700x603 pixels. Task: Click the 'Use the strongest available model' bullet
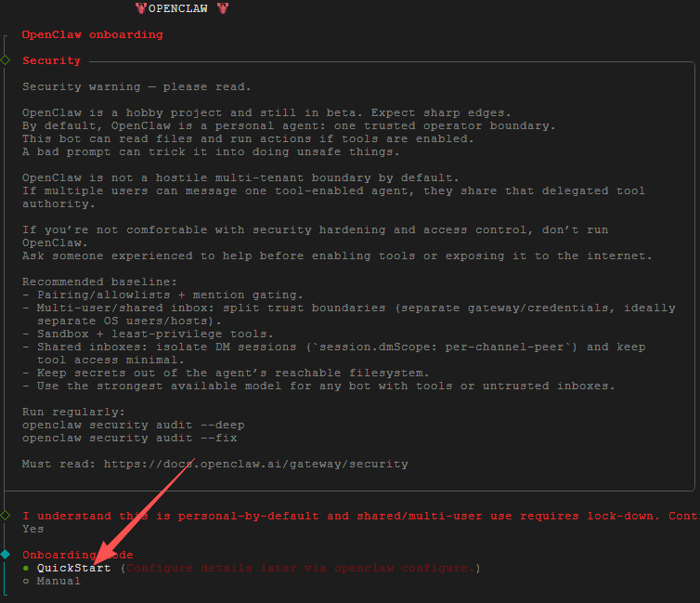[318, 386]
